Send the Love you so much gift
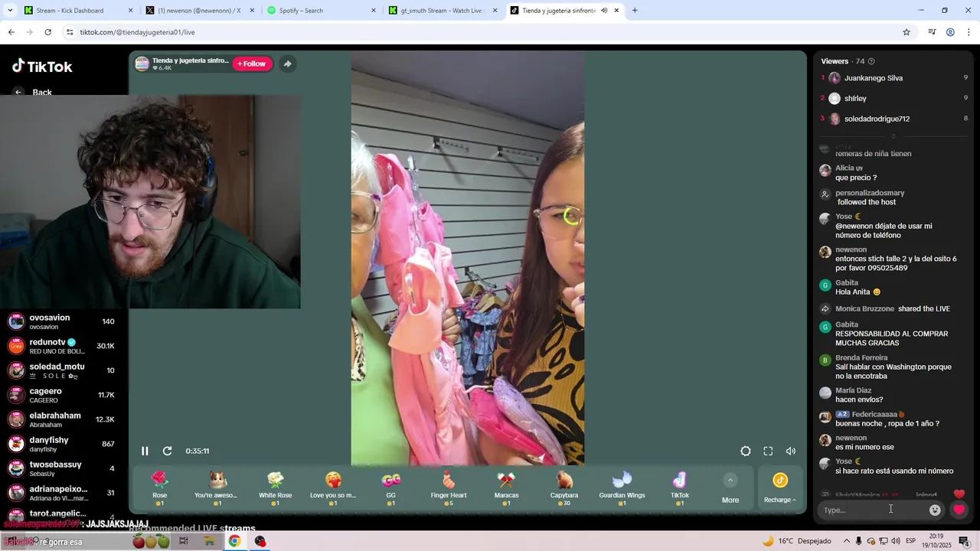Image resolution: width=980 pixels, height=551 pixels. [333, 487]
